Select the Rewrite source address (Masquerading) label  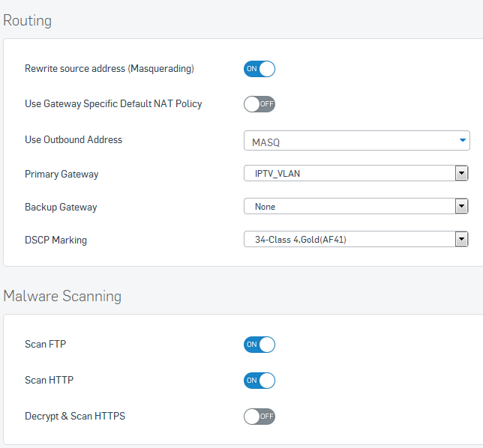coord(109,69)
